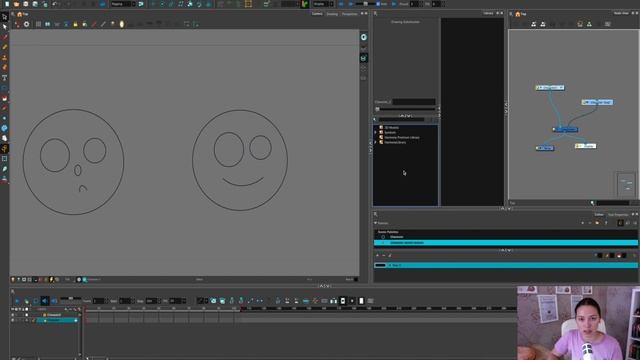Click the Save icon in top toolbar

tap(26, 4)
